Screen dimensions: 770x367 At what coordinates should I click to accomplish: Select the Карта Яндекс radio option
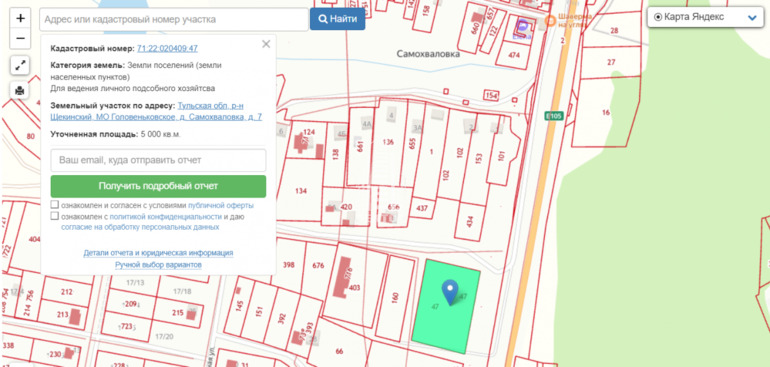point(658,17)
